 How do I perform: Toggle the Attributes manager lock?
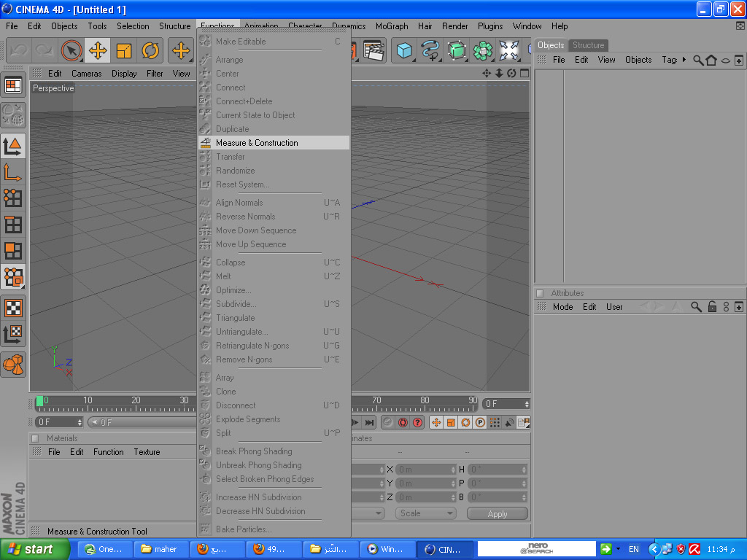tap(712, 307)
